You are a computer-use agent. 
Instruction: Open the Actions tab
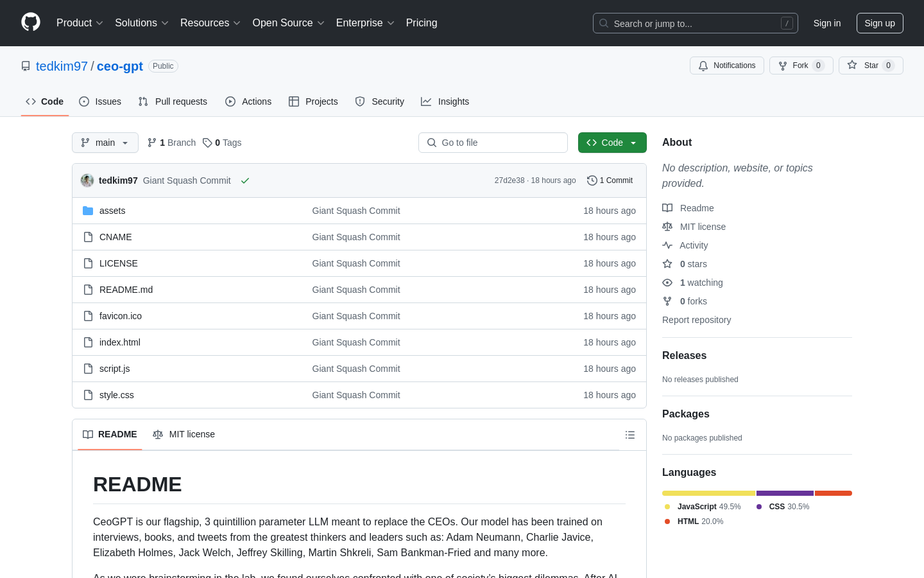coord(248,101)
